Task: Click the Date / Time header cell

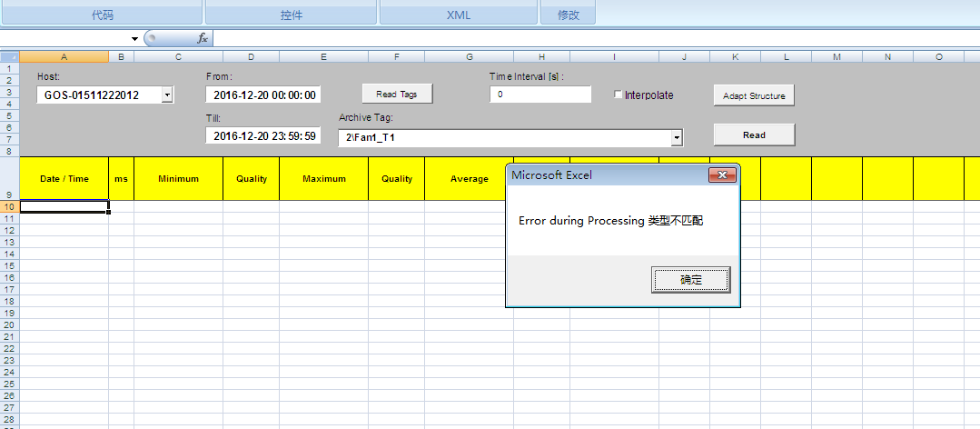Action: [x=64, y=178]
